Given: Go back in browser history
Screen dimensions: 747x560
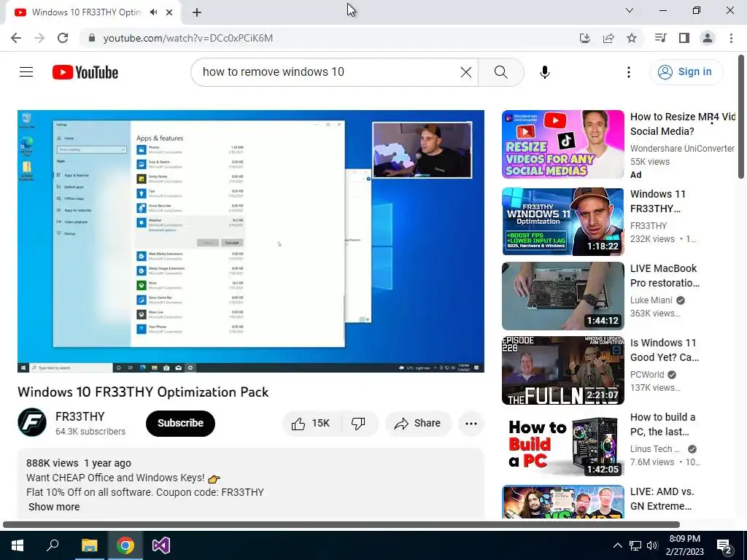Looking at the screenshot, I should point(16,38).
